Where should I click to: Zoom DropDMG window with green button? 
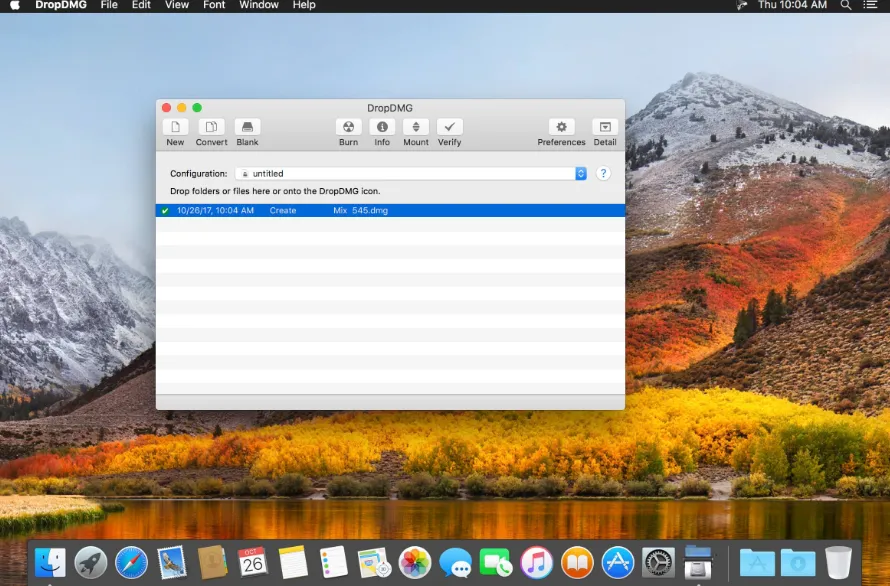click(197, 107)
